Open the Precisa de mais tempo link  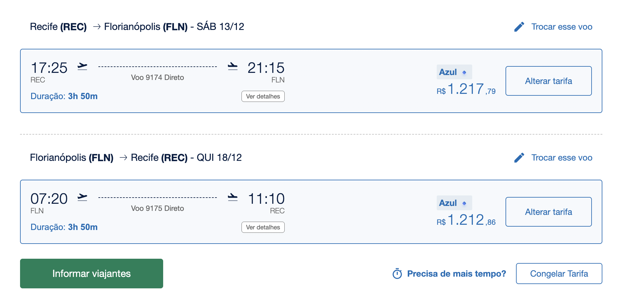tap(456, 274)
